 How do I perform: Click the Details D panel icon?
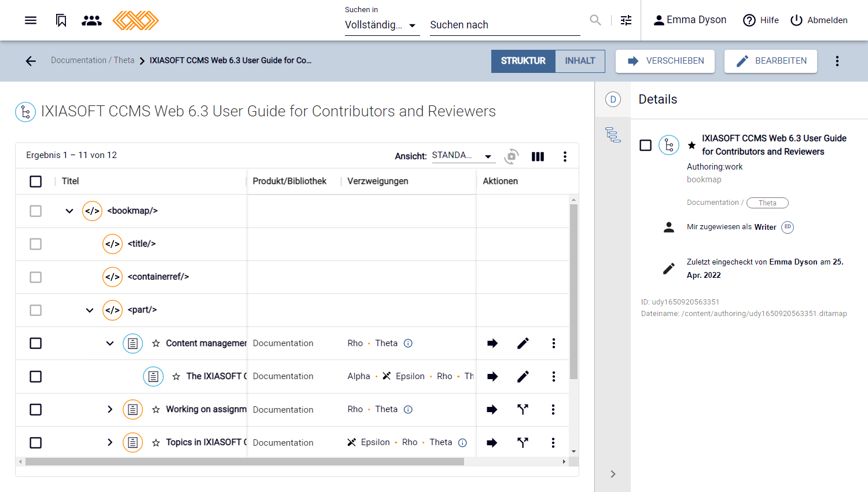coord(613,100)
